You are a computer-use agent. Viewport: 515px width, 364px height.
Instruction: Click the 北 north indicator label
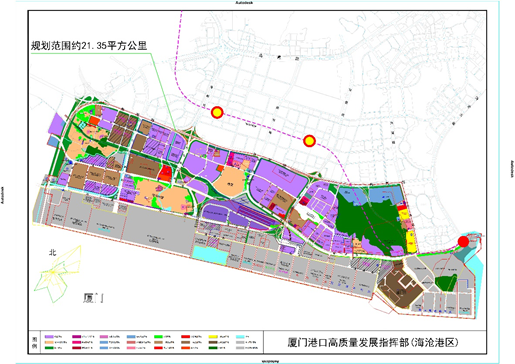(53, 253)
